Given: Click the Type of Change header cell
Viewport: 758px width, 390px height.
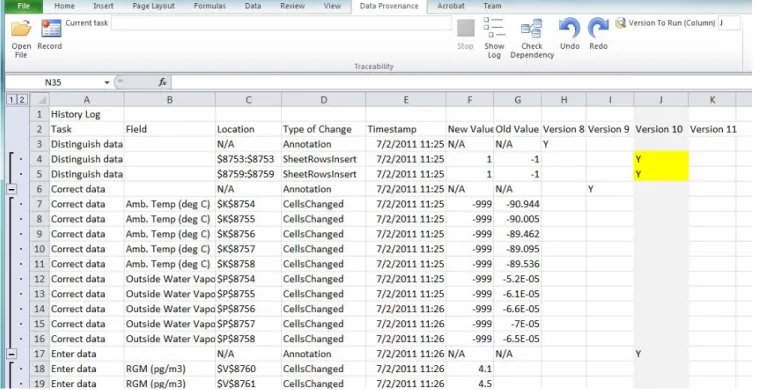Looking at the screenshot, I should [x=323, y=130].
